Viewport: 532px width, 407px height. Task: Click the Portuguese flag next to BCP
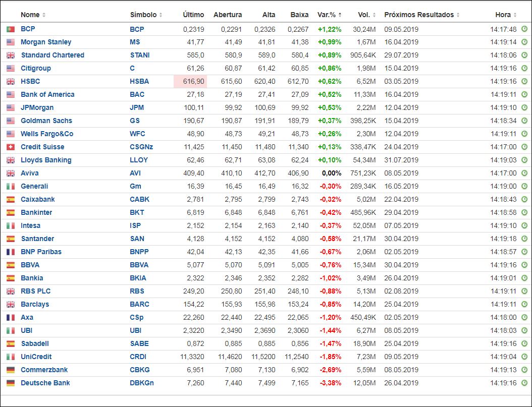10,29
